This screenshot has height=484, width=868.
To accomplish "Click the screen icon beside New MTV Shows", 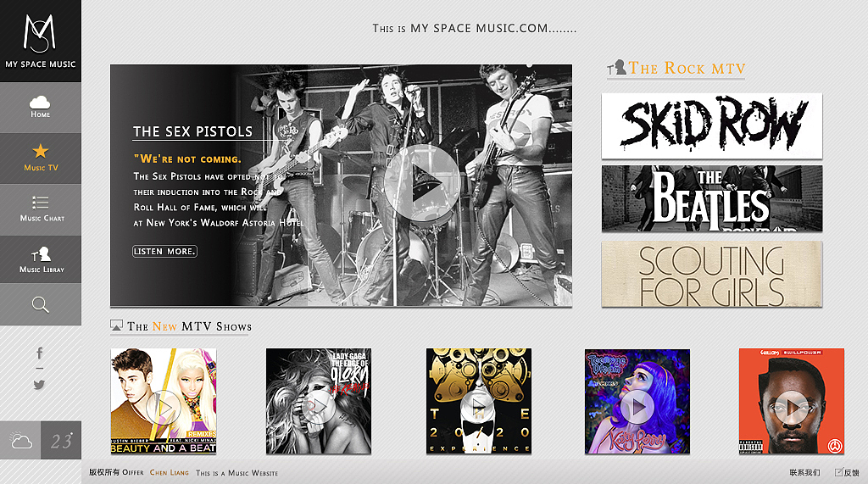I will click(x=116, y=325).
